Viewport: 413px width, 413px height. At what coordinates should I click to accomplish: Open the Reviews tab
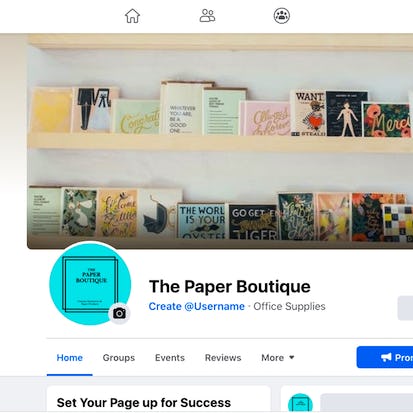[223, 358]
